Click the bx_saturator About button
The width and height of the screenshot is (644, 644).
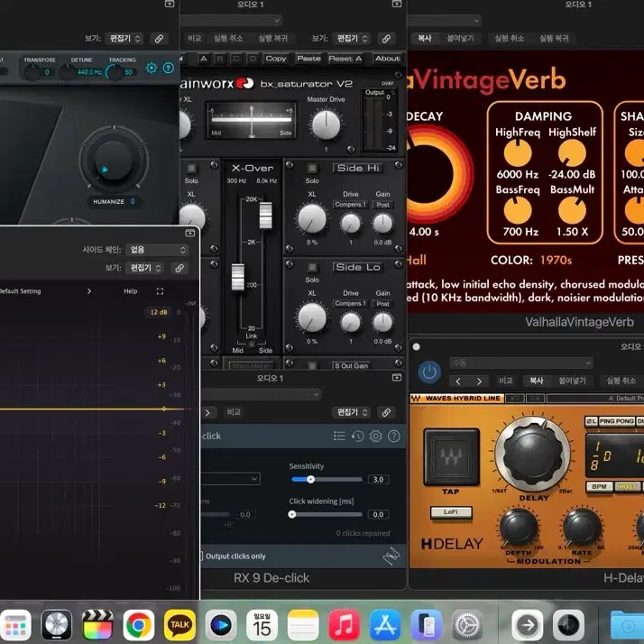[387, 59]
